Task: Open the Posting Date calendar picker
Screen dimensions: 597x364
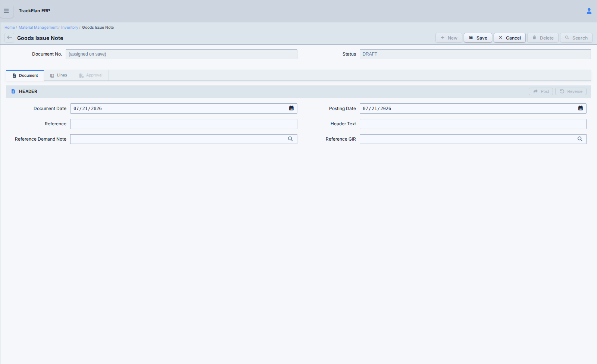Action: [581, 108]
